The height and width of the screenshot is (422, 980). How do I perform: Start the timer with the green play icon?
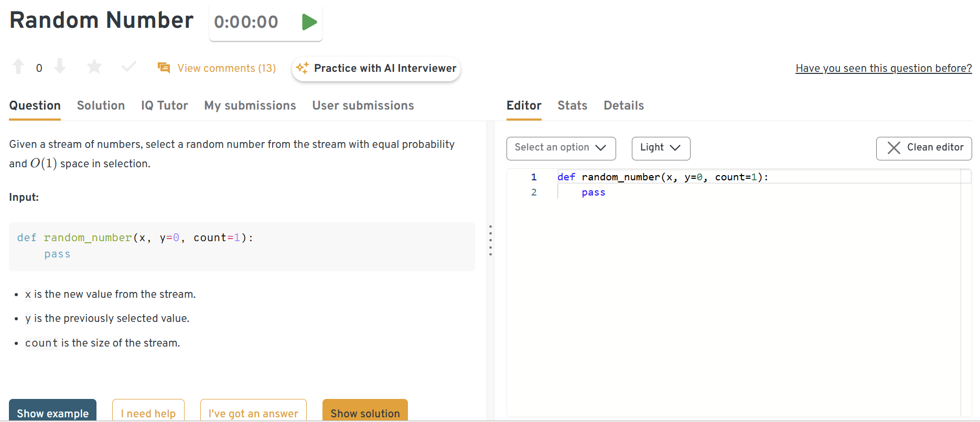tap(309, 22)
